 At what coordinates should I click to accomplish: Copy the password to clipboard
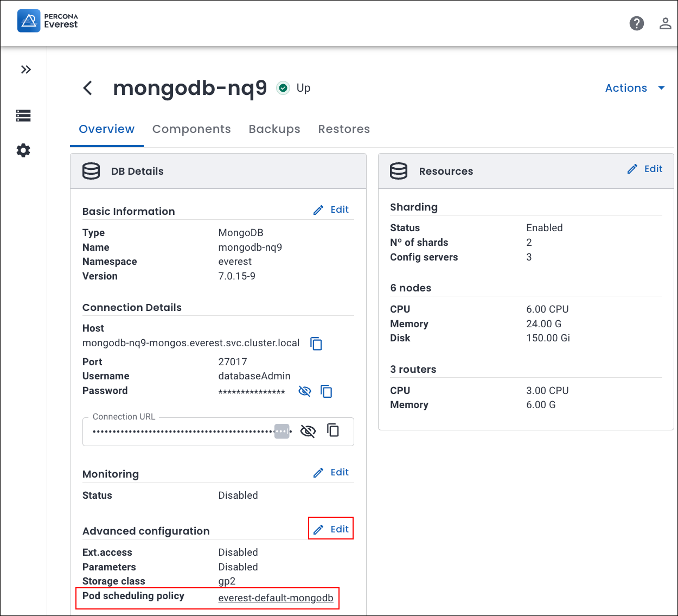click(x=326, y=391)
